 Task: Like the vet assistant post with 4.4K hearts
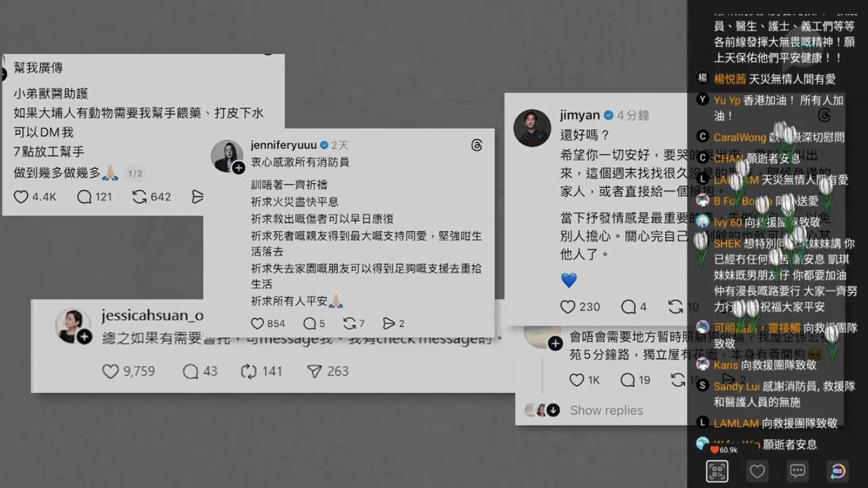[x=22, y=197]
